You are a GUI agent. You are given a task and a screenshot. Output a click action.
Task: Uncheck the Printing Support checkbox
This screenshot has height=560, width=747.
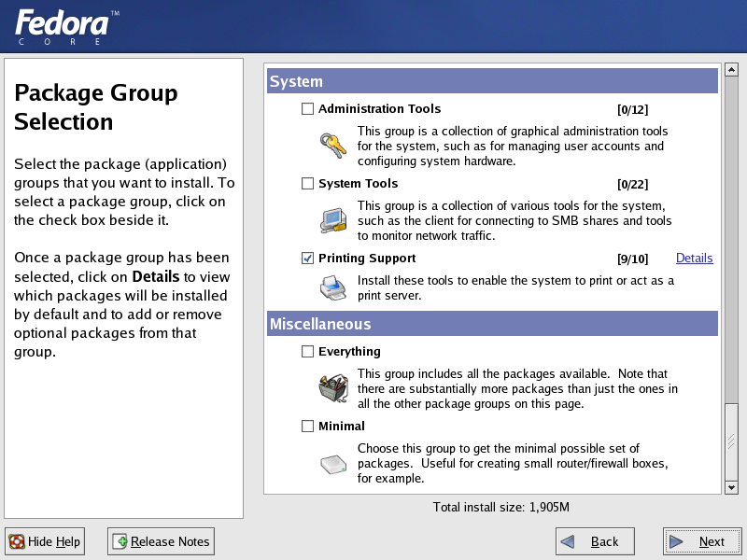(308, 259)
